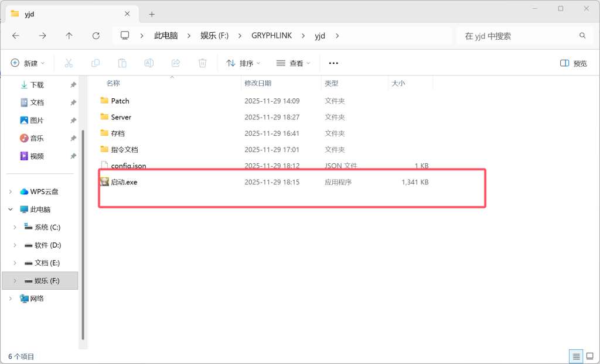Open See more options with the ellipsis icon
The image size is (600, 364).
[333, 63]
